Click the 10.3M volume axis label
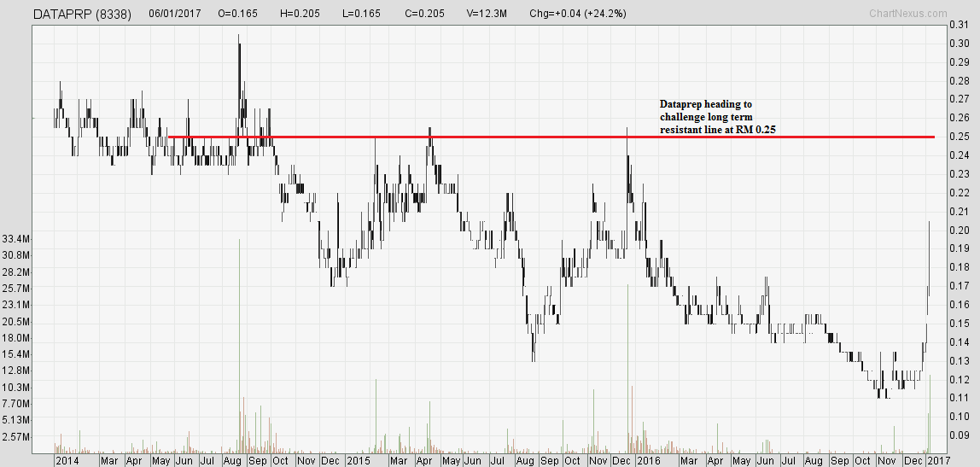Image resolution: width=980 pixels, height=467 pixels. [x=15, y=387]
